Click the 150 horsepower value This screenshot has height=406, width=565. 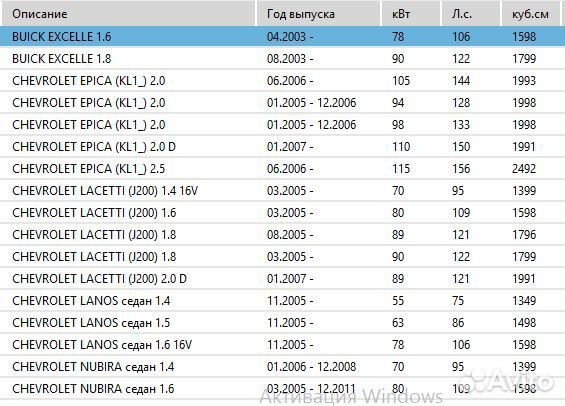[x=461, y=147]
